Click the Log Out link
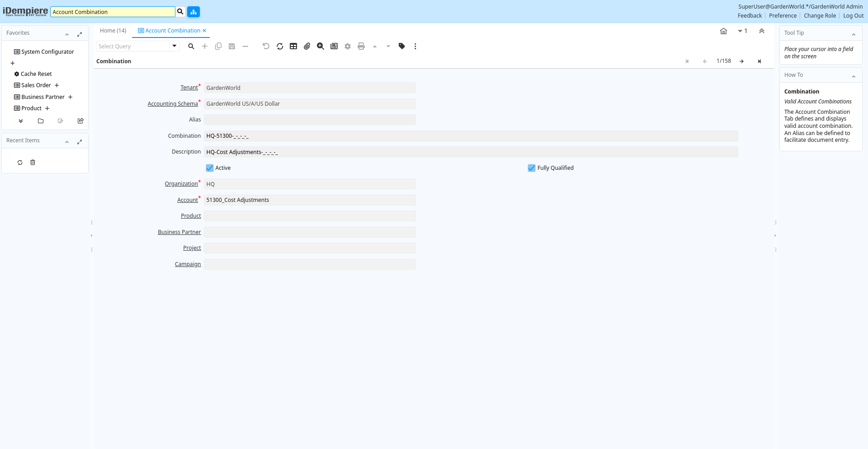 point(853,16)
